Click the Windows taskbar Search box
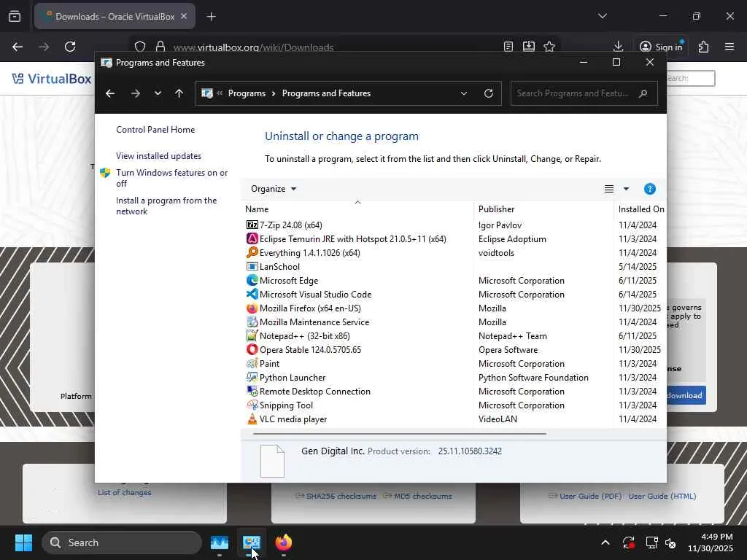The height and width of the screenshot is (560, 747). pyautogui.click(x=122, y=542)
